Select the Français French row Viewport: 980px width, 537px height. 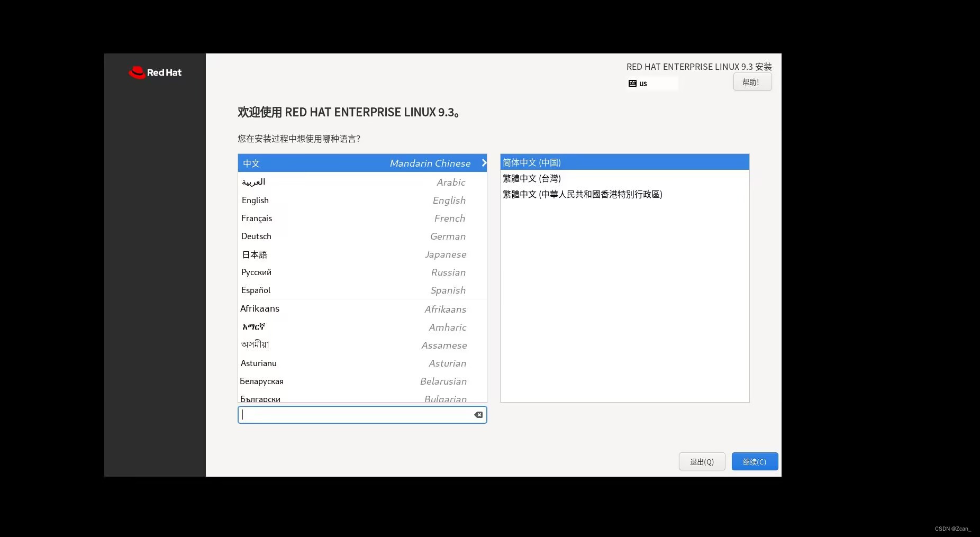click(x=362, y=218)
